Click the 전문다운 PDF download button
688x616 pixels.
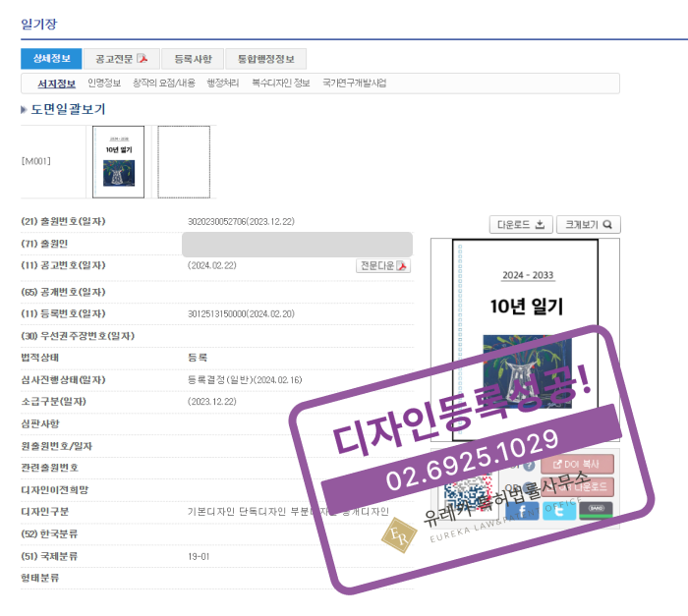[x=383, y=266]
